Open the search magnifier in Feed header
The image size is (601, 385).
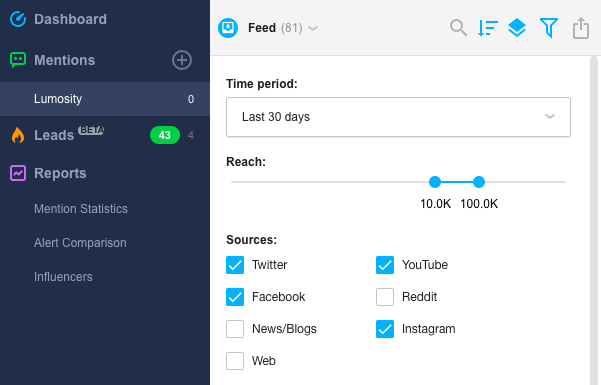458,28
